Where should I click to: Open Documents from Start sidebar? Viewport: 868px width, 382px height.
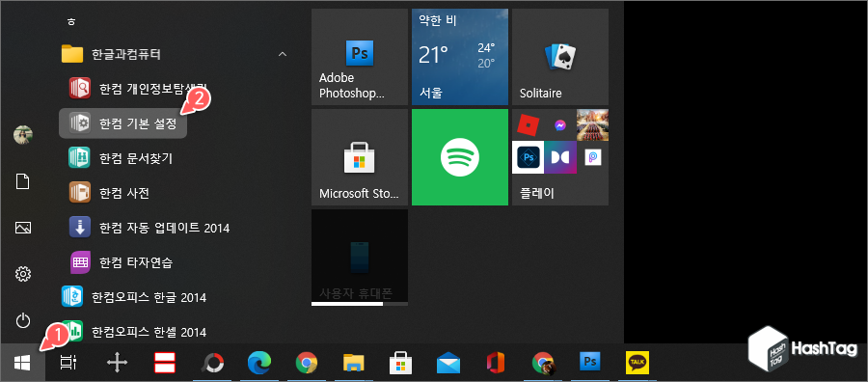pyautogui.click(x=23, y=181)
